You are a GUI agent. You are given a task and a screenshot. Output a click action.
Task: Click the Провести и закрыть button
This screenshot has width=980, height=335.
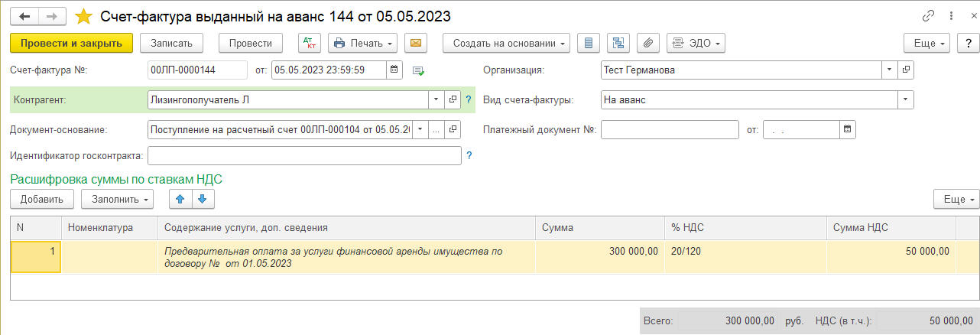point(72,43)
